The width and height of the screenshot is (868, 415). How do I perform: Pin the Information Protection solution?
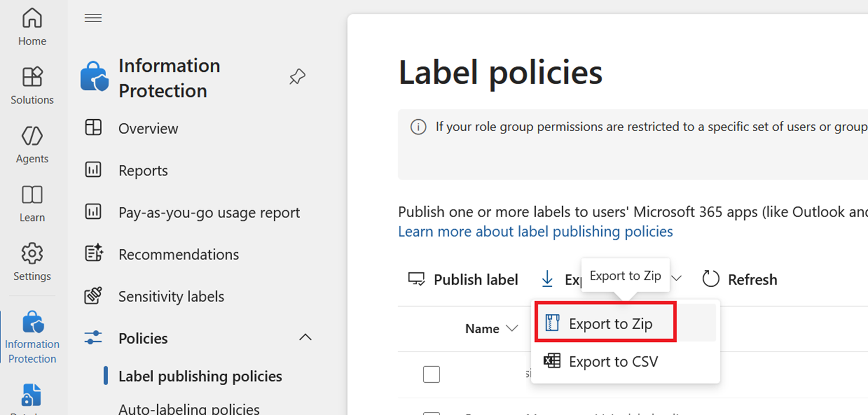coord(297,77)
